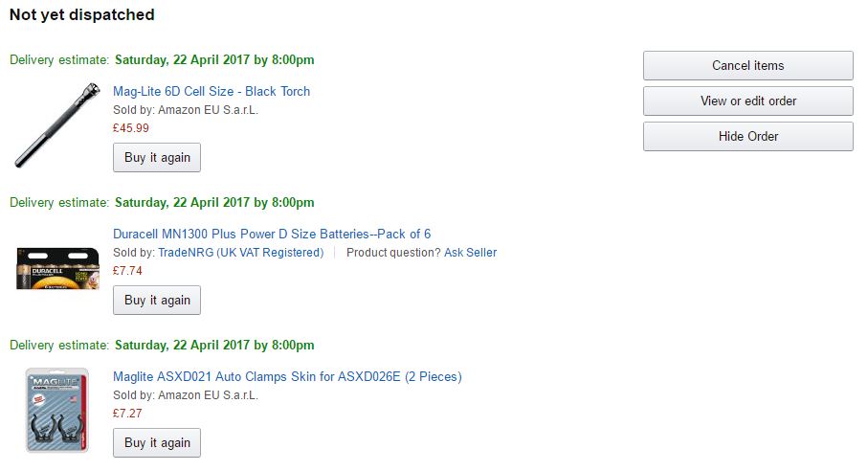868x471 pixels.
Task: Click the Ask Seller link
Action: pos(470,253)
